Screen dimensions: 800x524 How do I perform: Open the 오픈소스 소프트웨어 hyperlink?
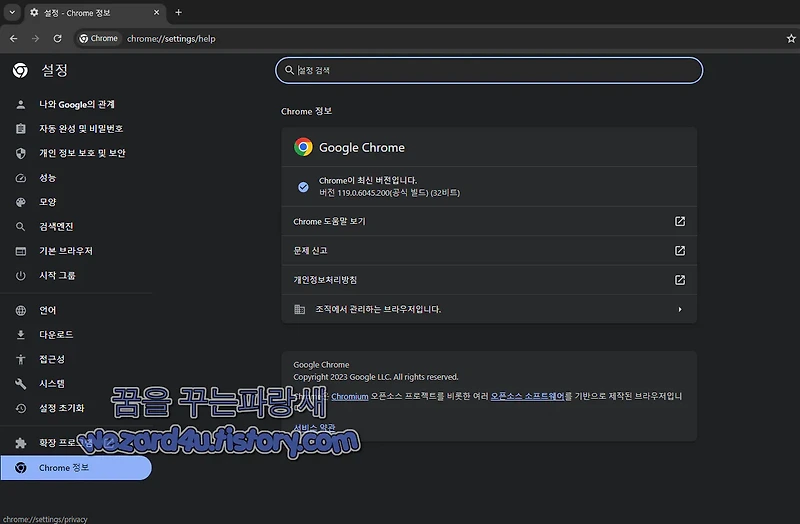pos(527,396)
